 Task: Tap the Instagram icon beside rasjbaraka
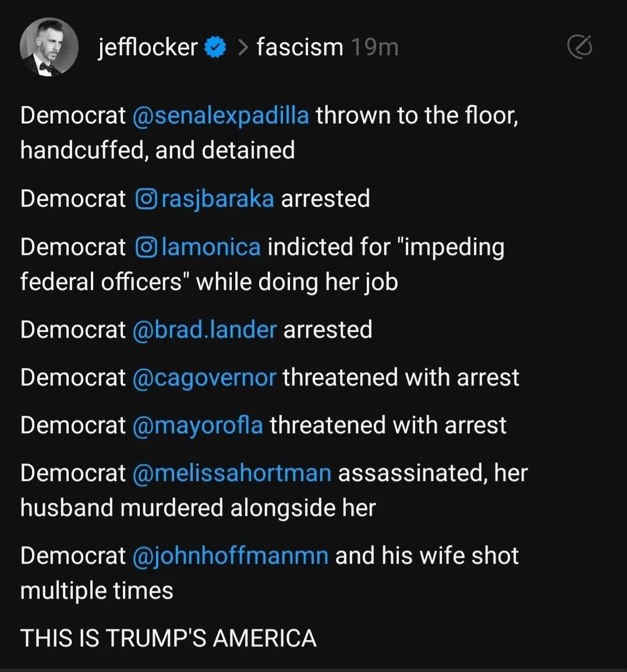146,199
